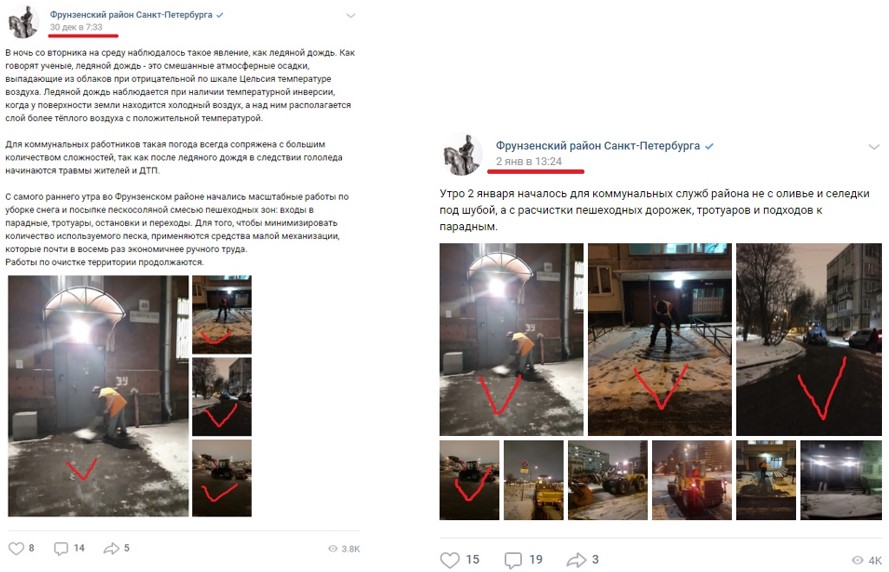889x572 pixels.
Task: Open the tractor photo at the left post's bottom
Action: pyautogui.click(x=222, y=478)
